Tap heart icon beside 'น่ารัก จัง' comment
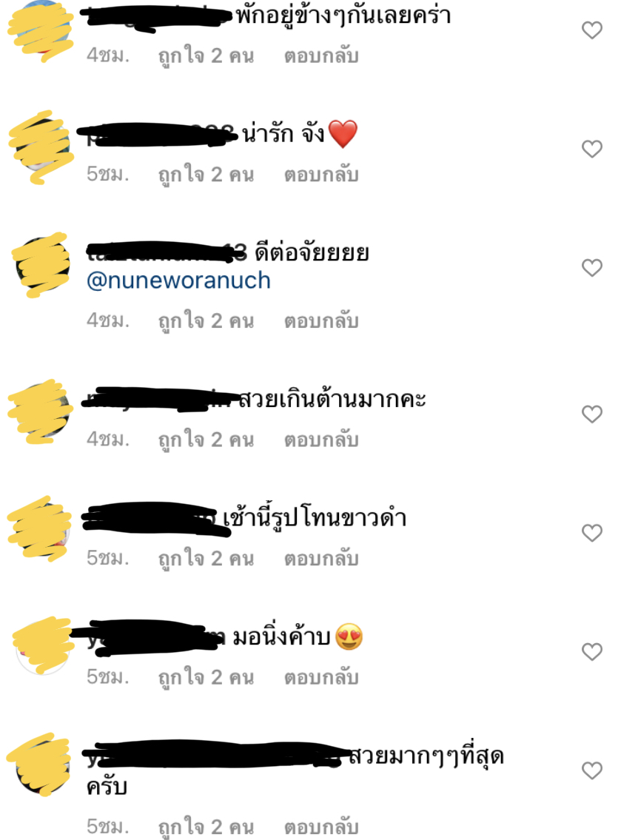The image size is (638, 840). tap(592, 149)
